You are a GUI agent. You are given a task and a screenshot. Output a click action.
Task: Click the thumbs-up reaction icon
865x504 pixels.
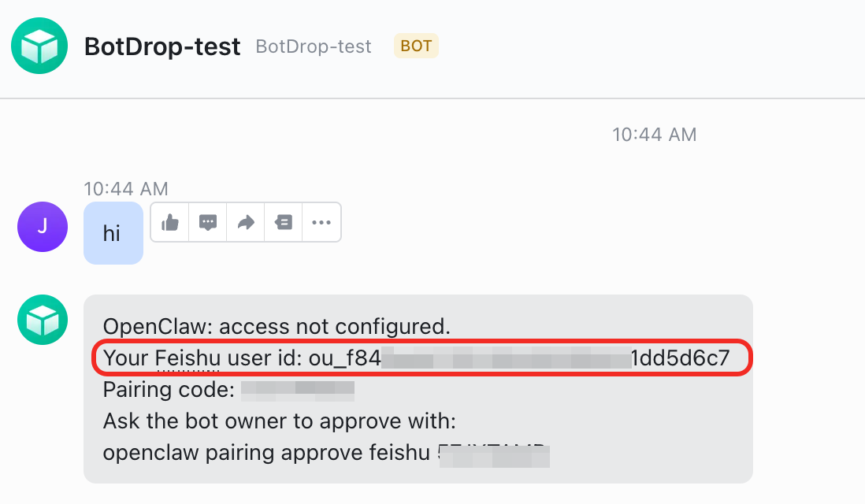tap(169, 222)
